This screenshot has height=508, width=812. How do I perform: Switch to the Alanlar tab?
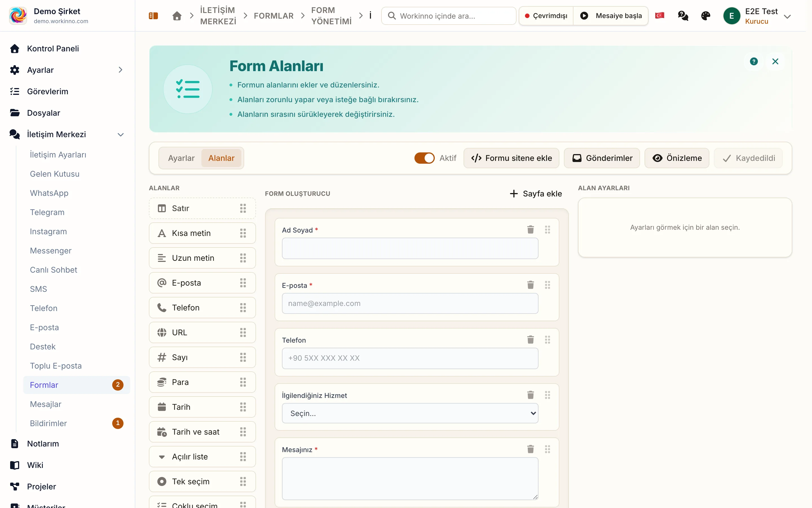pos(221,158)
